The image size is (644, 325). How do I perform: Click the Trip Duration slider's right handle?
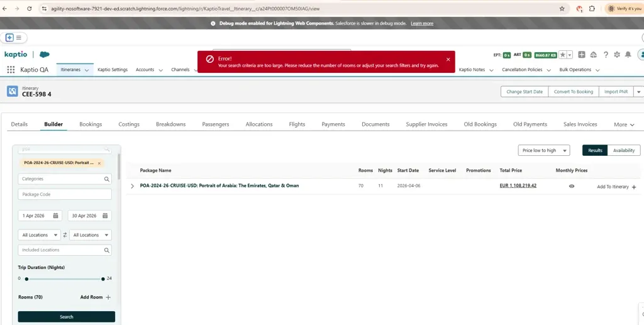point(103,278)
